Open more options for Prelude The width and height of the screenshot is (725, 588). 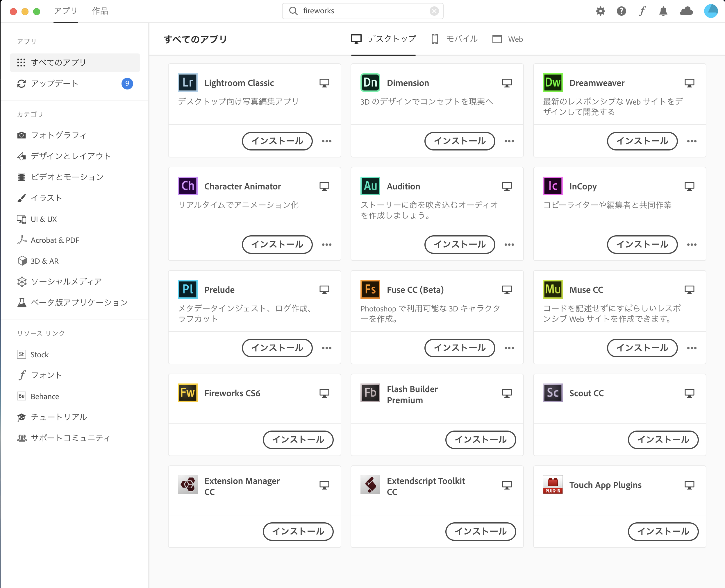pos(326,348)
